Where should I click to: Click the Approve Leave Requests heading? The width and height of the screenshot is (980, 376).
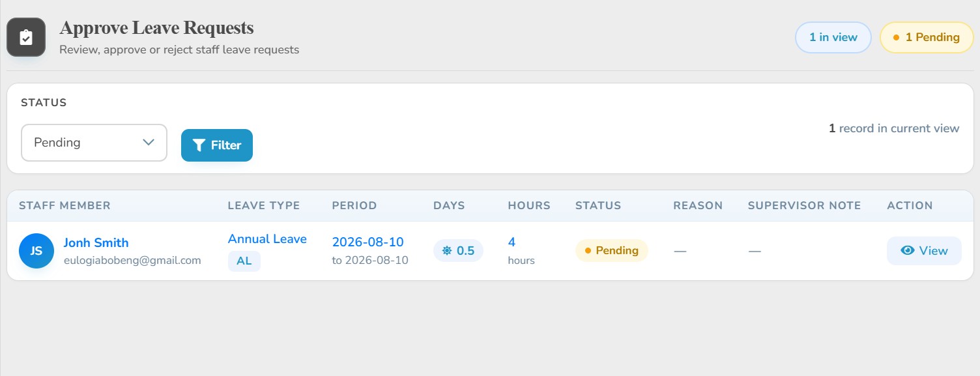point(156,28)
